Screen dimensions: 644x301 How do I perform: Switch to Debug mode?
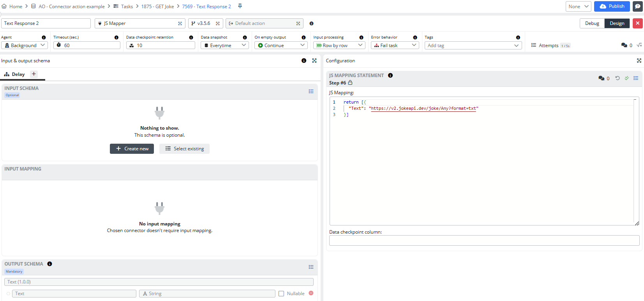pos(592,23)
